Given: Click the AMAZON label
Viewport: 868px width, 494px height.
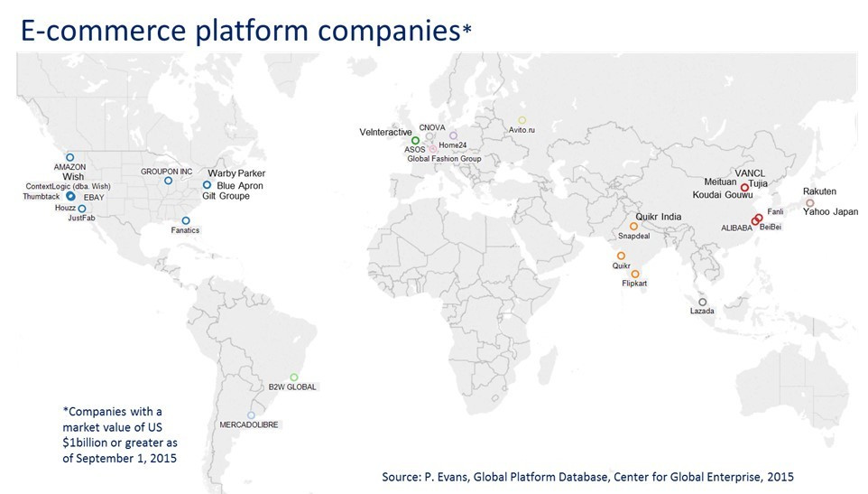Looking at the screenshot, I should (69, 167).
